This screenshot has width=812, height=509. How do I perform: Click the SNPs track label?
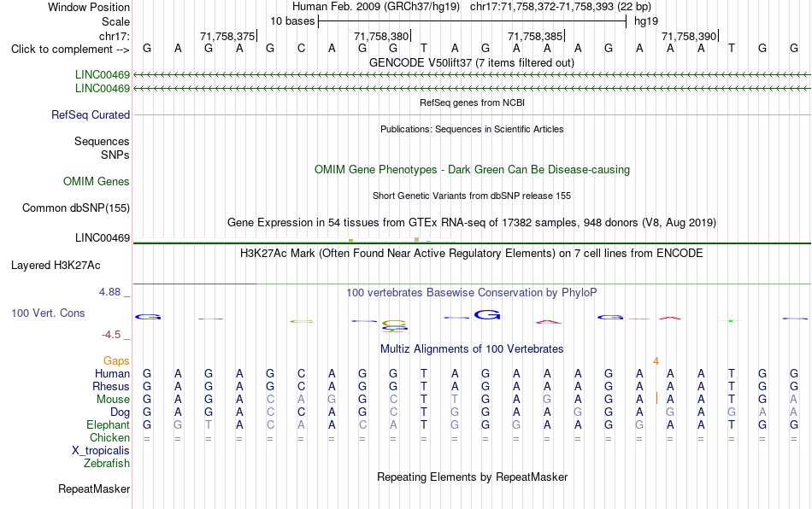(115, 155)
